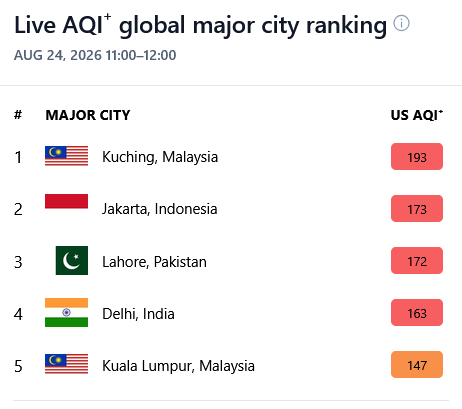Click the India flag icon
This screenshot has height=409, width=462.
(x=67, y=312)
